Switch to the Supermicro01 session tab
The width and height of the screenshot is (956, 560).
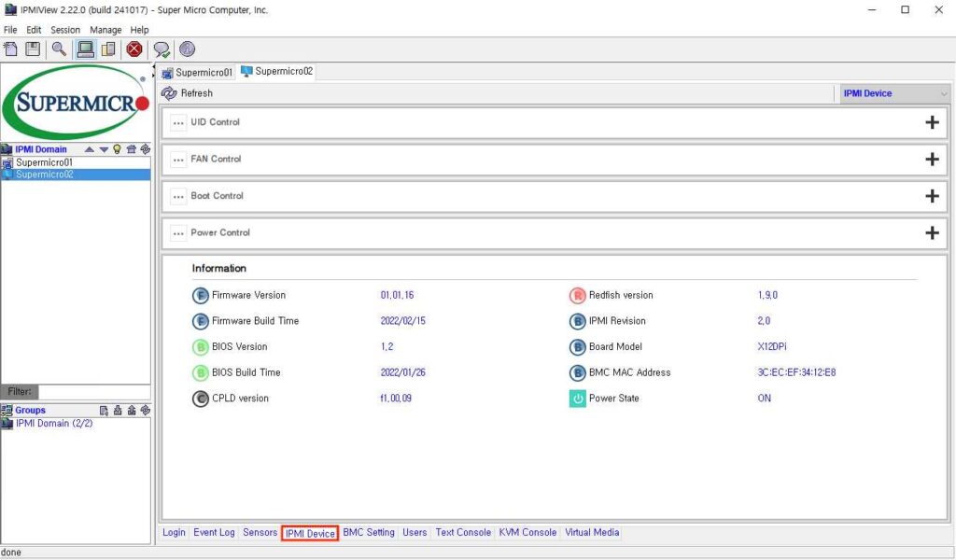[x=197, y=73]
